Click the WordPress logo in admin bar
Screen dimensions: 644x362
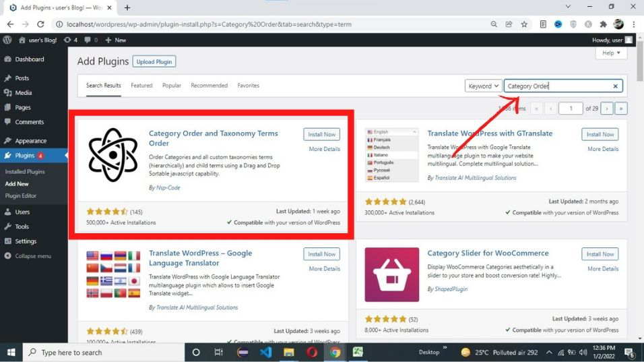tap(7, 40)
